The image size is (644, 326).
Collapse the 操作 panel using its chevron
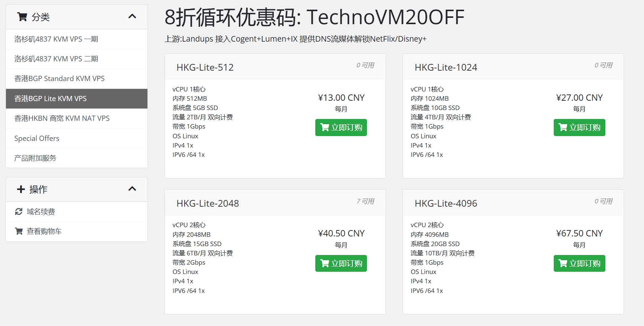pos(132,189)
